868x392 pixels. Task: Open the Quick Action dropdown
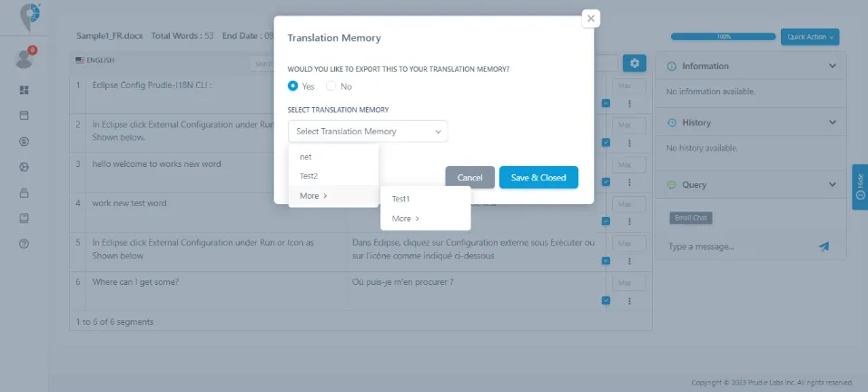(x=810, y=37)
